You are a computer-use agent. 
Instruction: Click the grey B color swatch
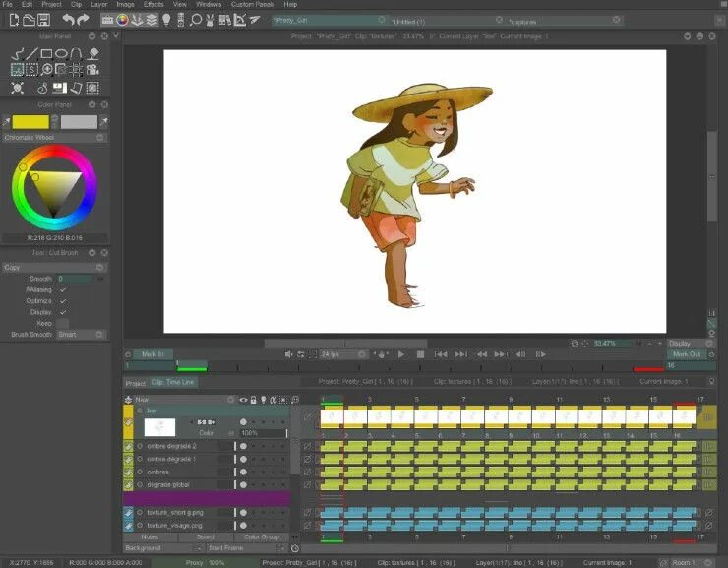click(x=79, y=122)
